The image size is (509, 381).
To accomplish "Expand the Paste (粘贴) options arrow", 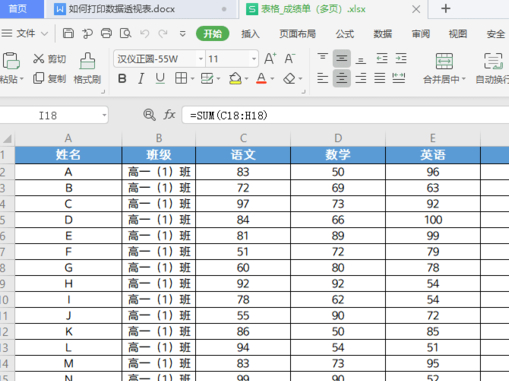I will pyautogui.click(x=22, y=79).
